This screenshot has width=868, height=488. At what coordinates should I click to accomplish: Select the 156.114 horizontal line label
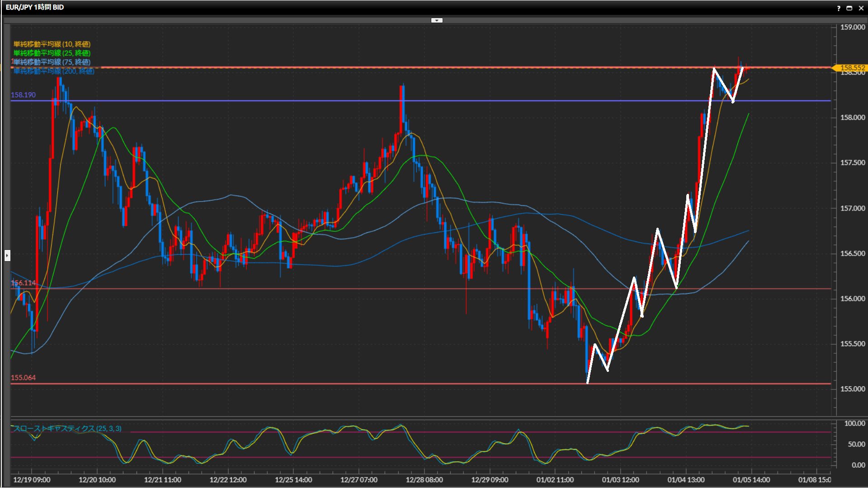[23, 283]
